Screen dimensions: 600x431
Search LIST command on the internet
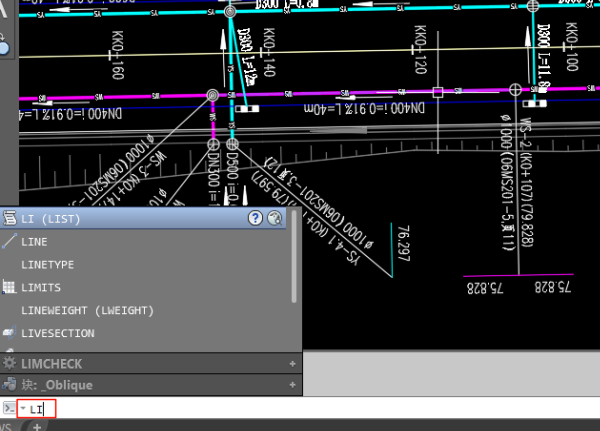[275, 218]
